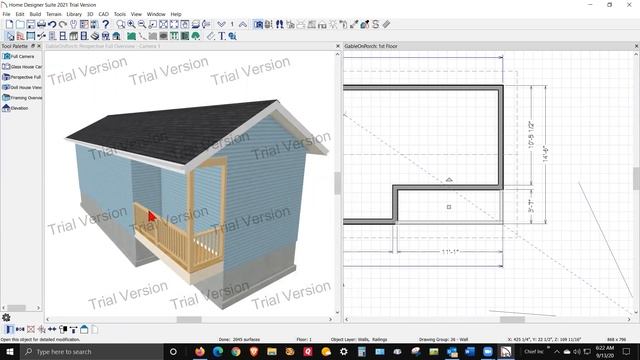Click the Tool Palette settings gear

pyautogui.click(x=6, y=317)
